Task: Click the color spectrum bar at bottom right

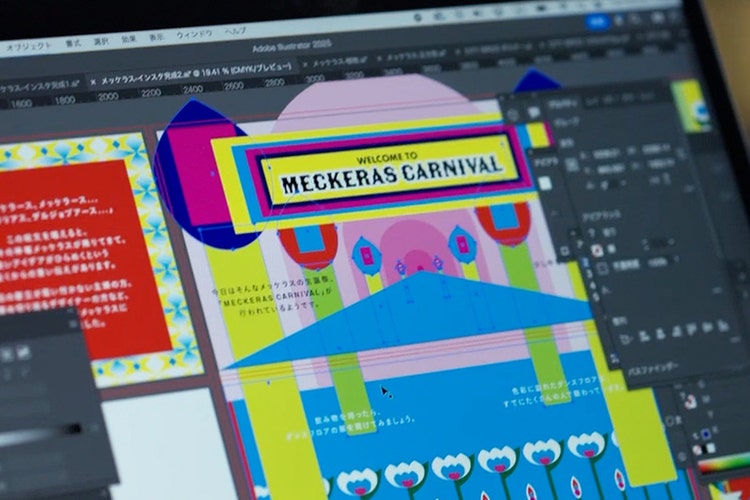Action: [x=723, y=464]
